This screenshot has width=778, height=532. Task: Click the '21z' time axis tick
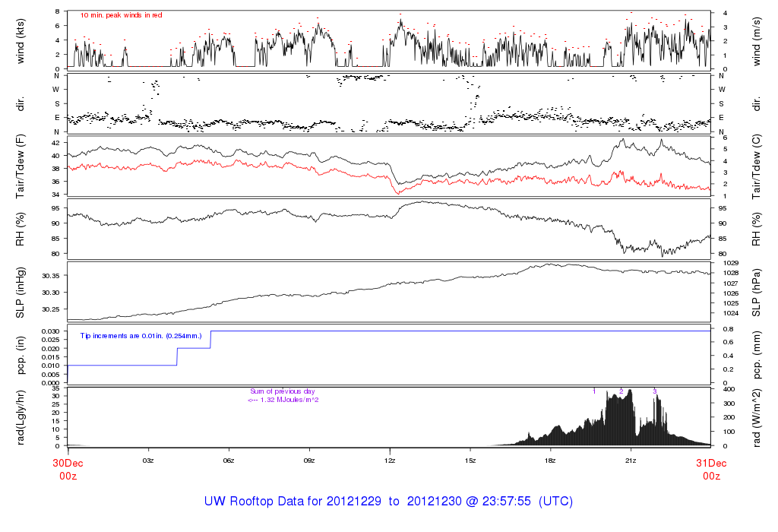(x=631, y=461)
